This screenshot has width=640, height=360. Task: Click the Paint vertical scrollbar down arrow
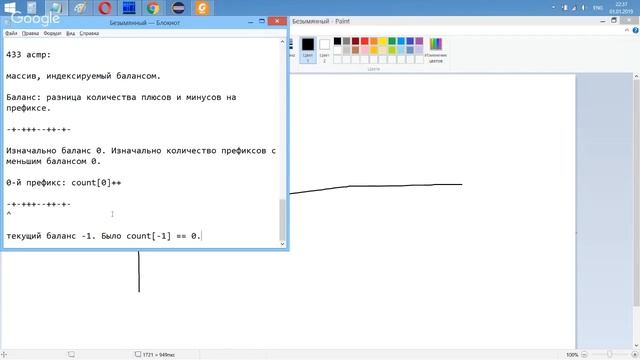pyautogui.click(x=636, y=345)
